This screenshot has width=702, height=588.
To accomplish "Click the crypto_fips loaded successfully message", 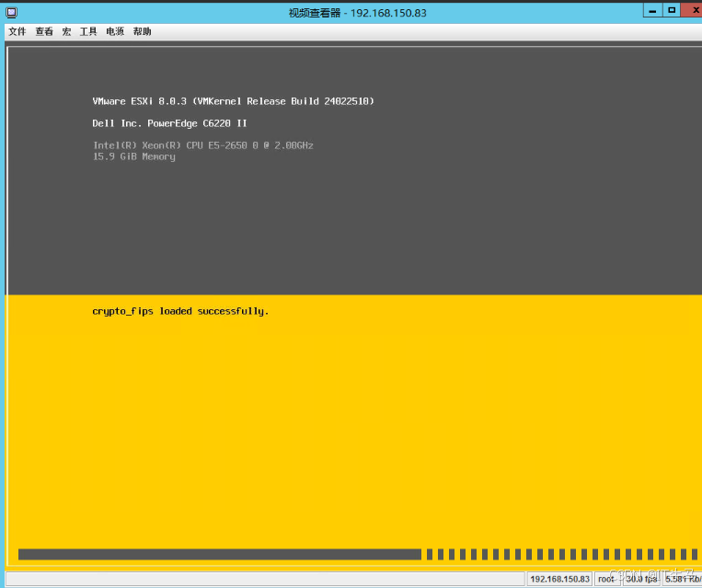I will click(180, 311).
